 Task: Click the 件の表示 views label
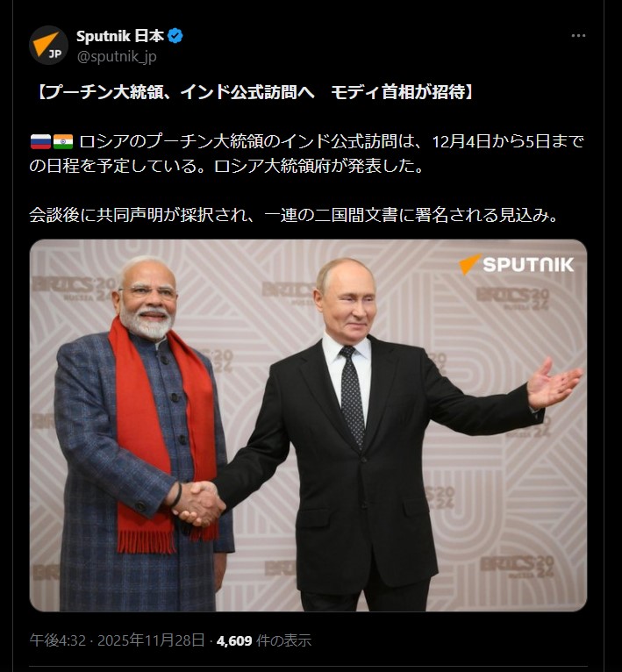coord(283,641)
